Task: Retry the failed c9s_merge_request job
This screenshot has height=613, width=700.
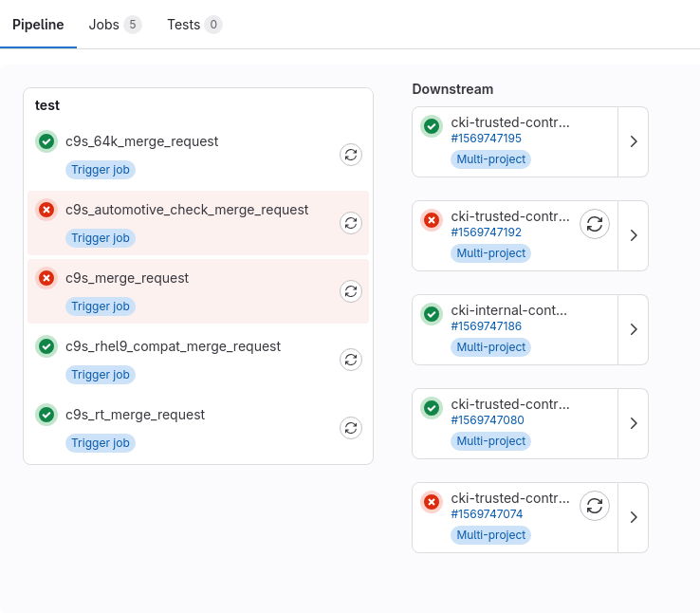Action: [x=351, y=291]
